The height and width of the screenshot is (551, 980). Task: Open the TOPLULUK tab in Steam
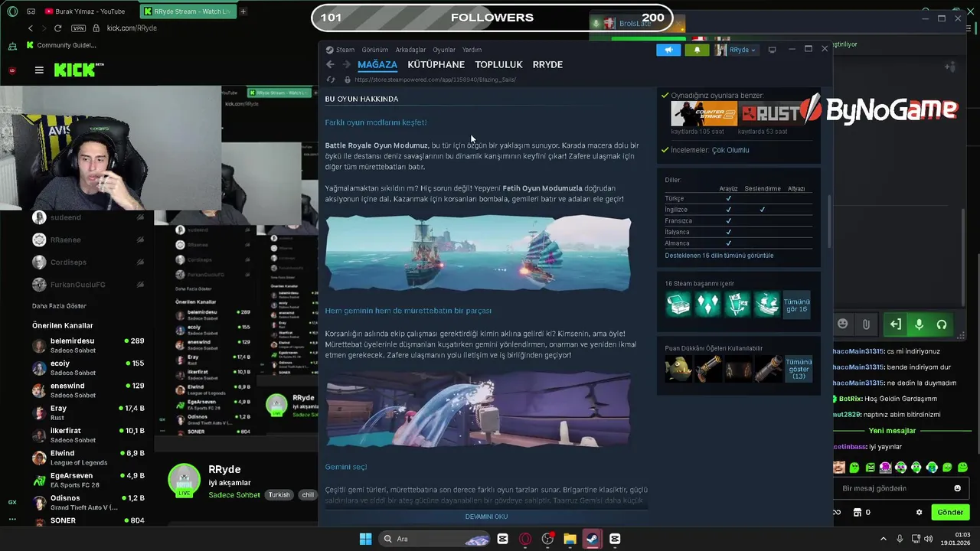[x=498, y=65]
